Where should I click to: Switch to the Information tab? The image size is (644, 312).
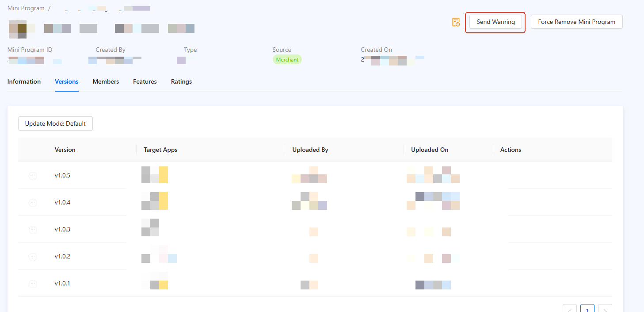24,81
